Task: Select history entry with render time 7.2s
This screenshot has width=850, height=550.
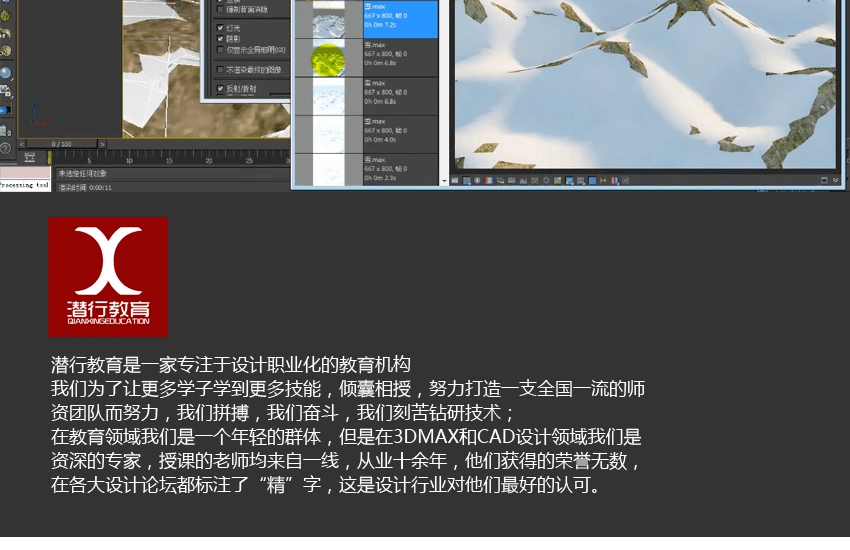Action: click(x=366, y=20)
